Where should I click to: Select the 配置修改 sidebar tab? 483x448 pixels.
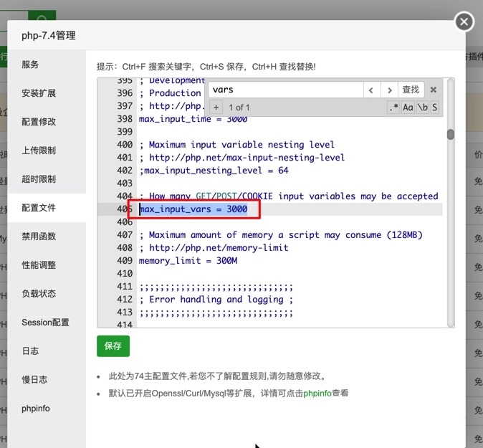tap(39, 122)
